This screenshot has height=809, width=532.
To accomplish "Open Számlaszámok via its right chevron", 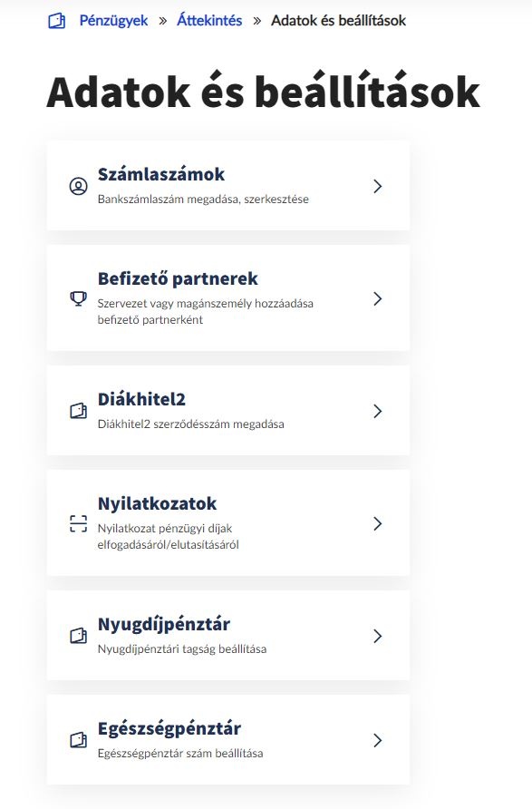I will 377,186.
